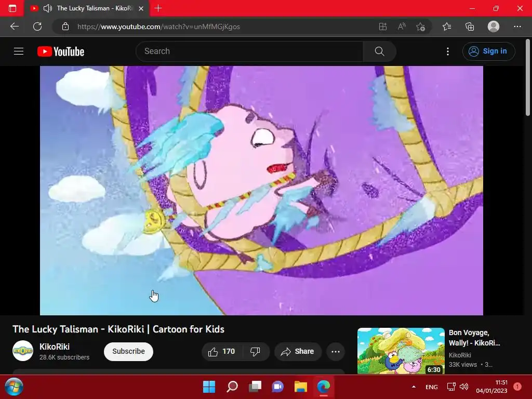Open Edge Collections
The image size is (532, 399).
pos(470,26)
